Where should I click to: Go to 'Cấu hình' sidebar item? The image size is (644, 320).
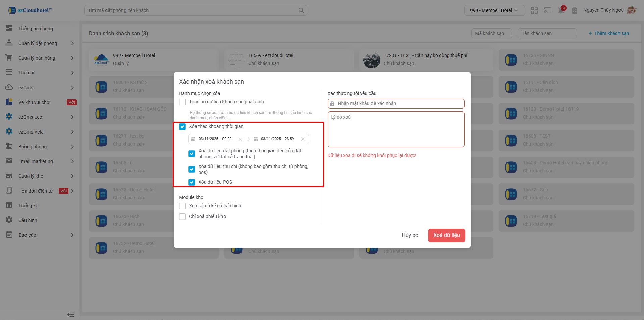click(x=28, y=220)
